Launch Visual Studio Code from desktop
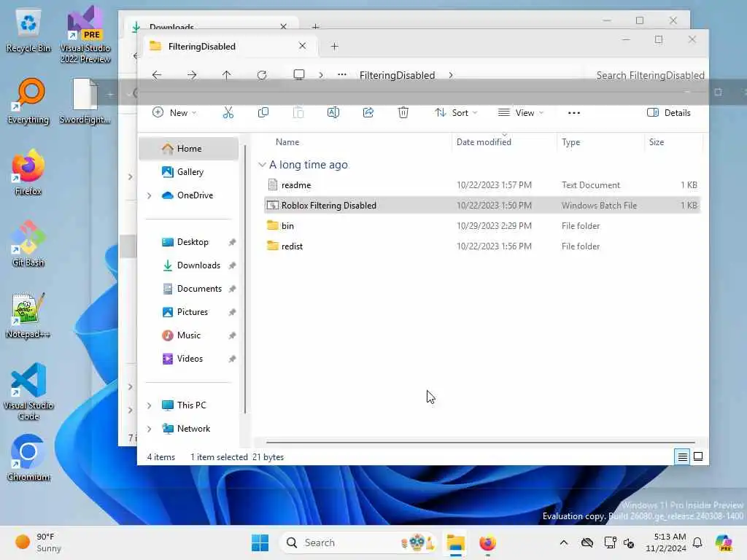The height and width of the screenshot is (560, 747). [28, 392]
